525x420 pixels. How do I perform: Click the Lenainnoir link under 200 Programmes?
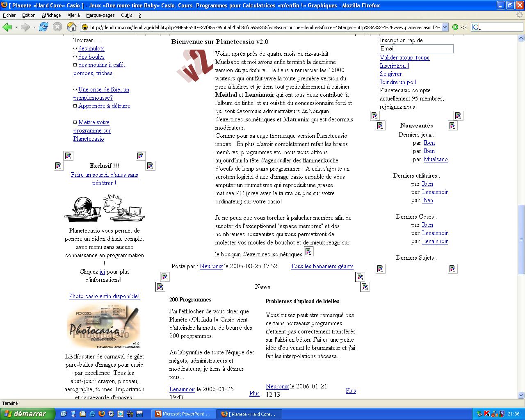(x=182, y=389)
